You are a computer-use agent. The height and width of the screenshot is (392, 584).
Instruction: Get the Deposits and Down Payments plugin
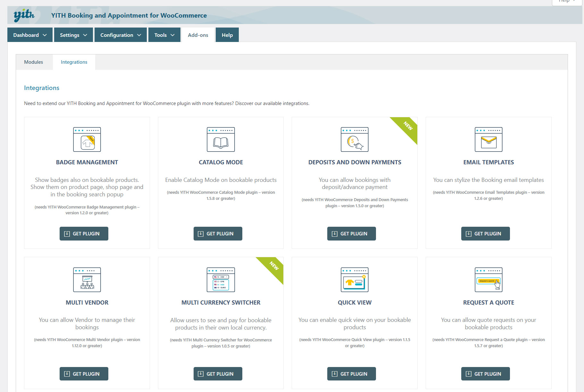(x=352, y=233)
